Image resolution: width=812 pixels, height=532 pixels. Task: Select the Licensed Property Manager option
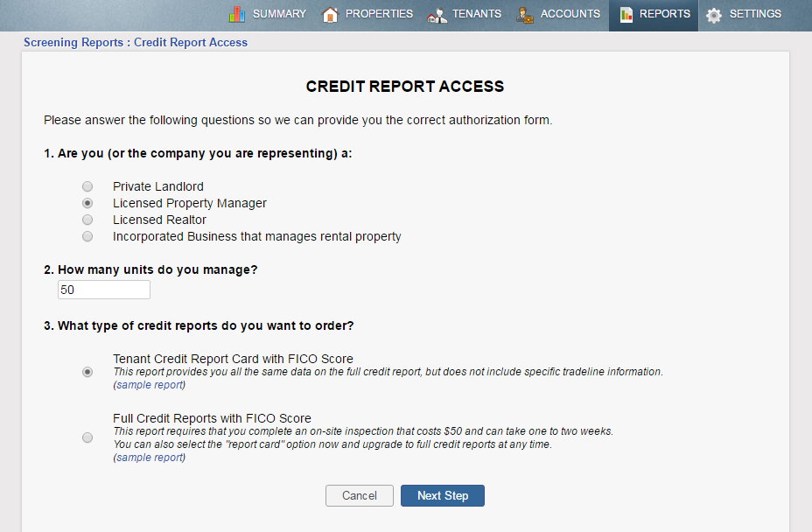(x=87, y=203)
